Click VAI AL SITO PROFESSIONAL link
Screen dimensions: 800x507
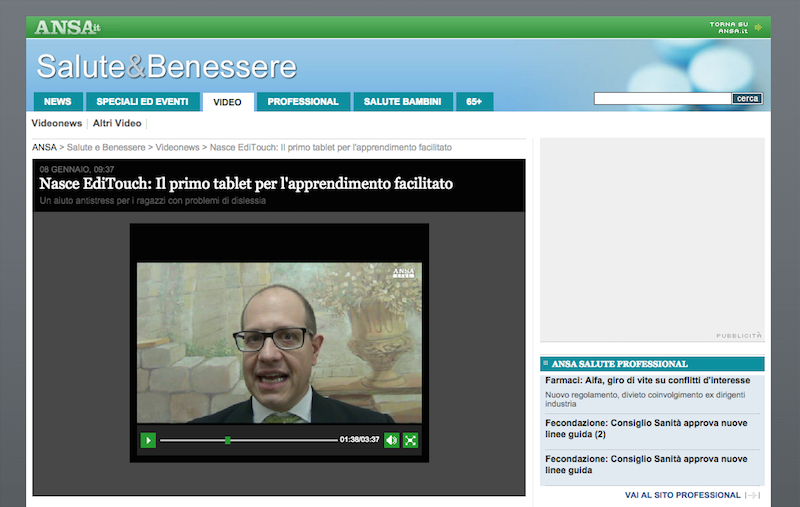tap(683, 495)
